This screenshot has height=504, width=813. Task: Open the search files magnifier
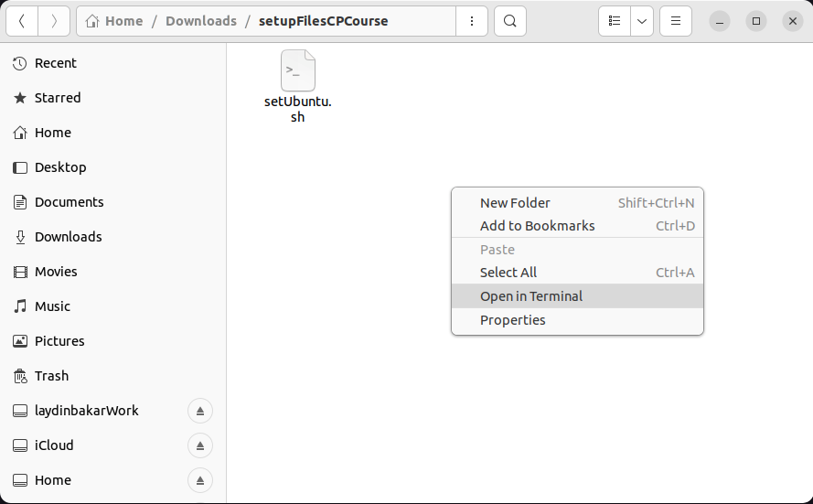(x=509, y=21)
